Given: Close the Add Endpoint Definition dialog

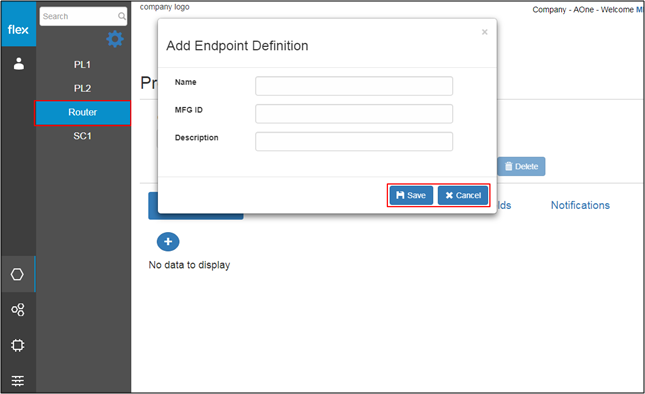Looking at the screenshot, I should point(485,32).
